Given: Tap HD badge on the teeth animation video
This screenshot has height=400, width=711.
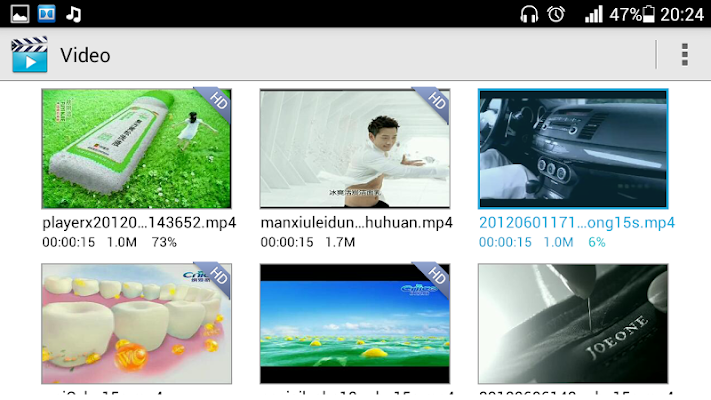Looking at the screenshot, I should click(x=217, y=277).
